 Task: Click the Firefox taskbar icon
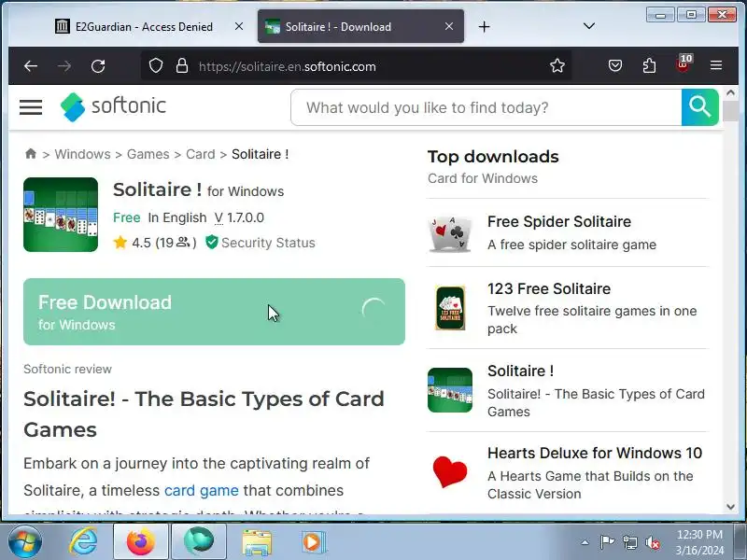coord(141,542)
